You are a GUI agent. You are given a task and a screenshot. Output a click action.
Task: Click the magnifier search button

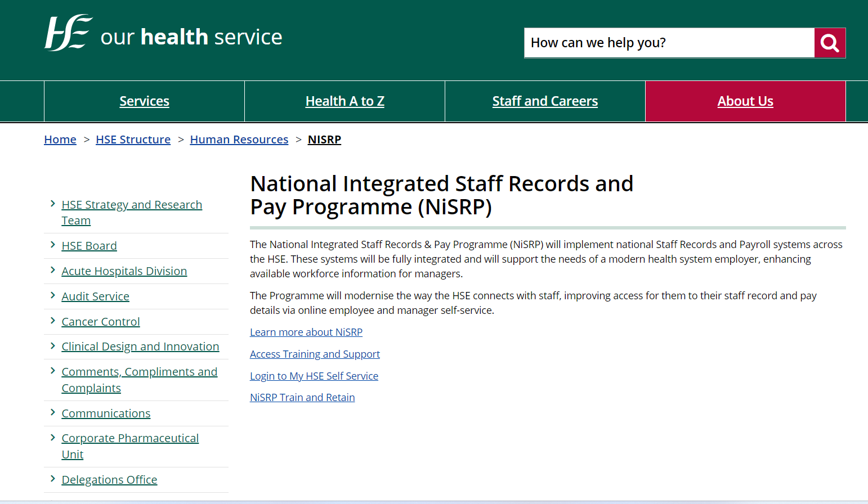click(830, 43)
